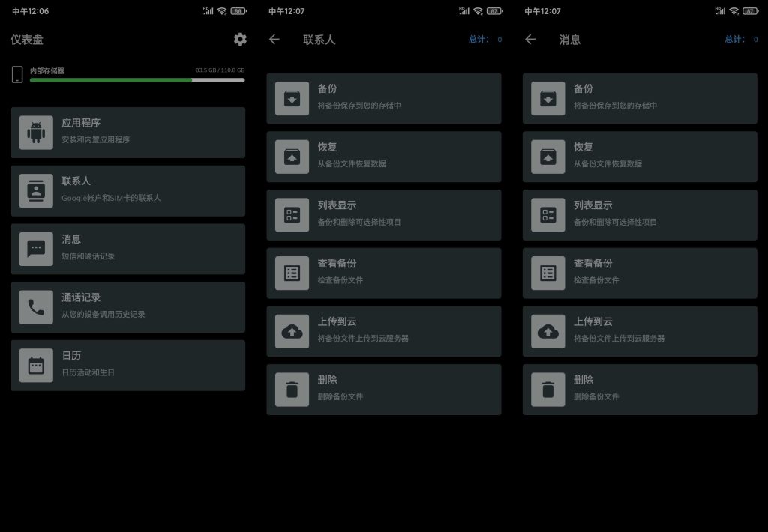Click the Android icon next to 应用程序

[x=36, y=132]
